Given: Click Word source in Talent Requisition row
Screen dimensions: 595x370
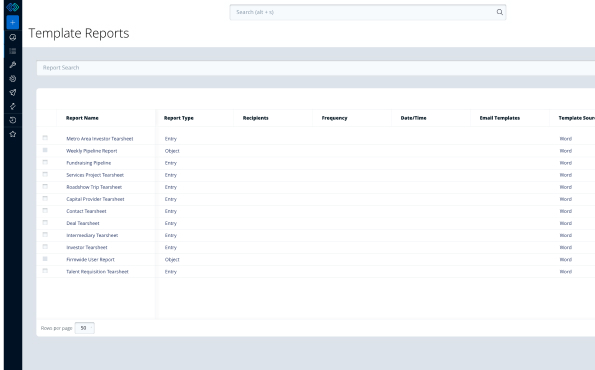Looking at the screenshot, I should (x=565, y=272).
